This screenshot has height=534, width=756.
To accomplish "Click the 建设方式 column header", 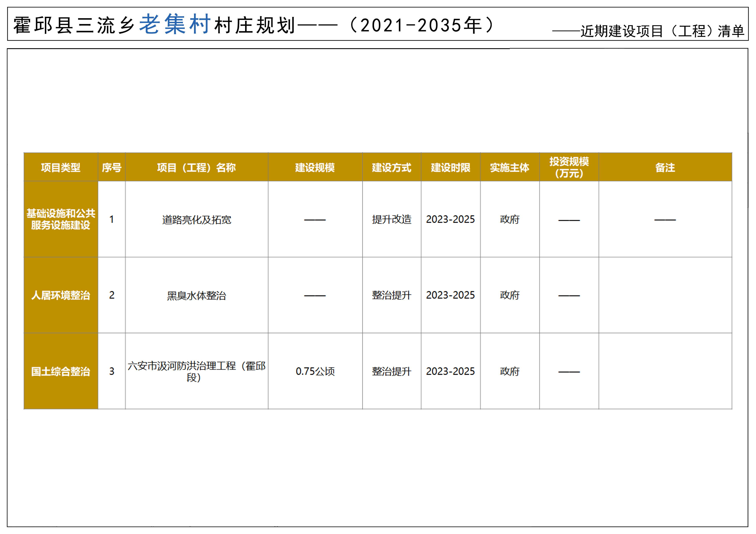I will pyautogui.click(x=392, y=167).
